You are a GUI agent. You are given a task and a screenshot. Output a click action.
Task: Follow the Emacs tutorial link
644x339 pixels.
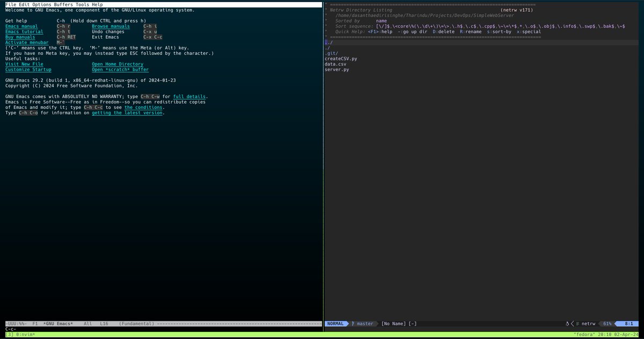coord(24,32)
